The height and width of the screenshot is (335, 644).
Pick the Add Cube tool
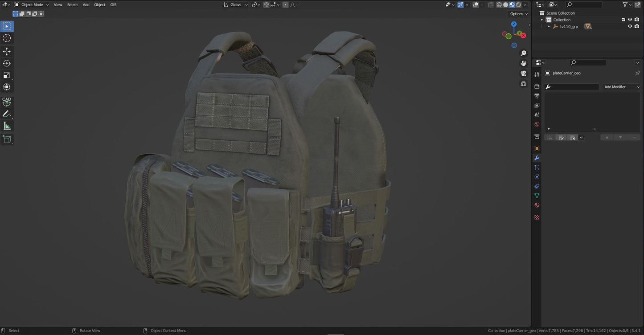[x=7, y=139]
